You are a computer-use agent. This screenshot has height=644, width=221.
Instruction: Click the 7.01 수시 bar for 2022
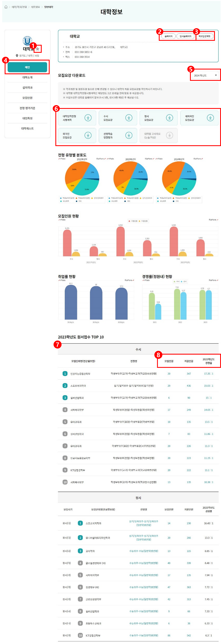point(177,304)
